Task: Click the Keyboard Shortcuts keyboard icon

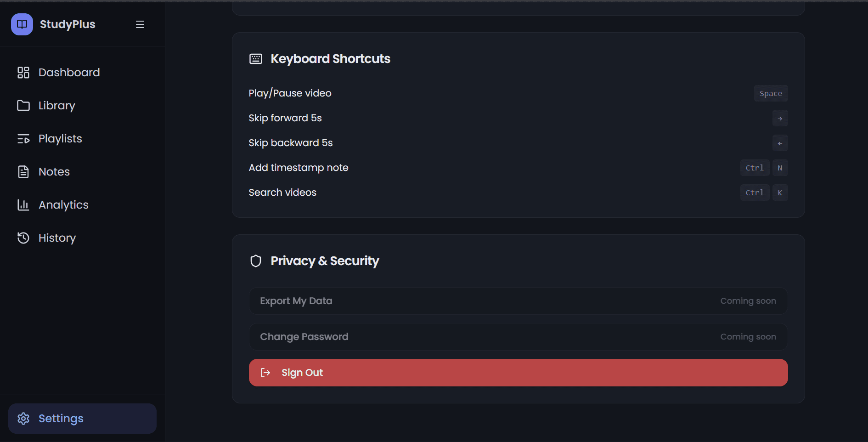Action: pos(256,59)
